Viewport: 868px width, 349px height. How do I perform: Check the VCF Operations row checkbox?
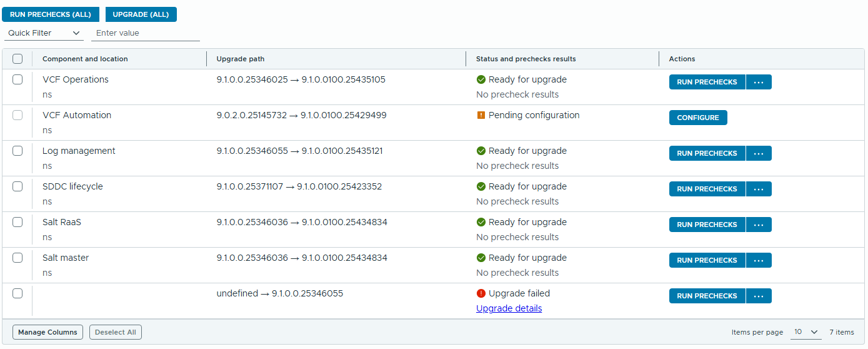click(17, 79)
